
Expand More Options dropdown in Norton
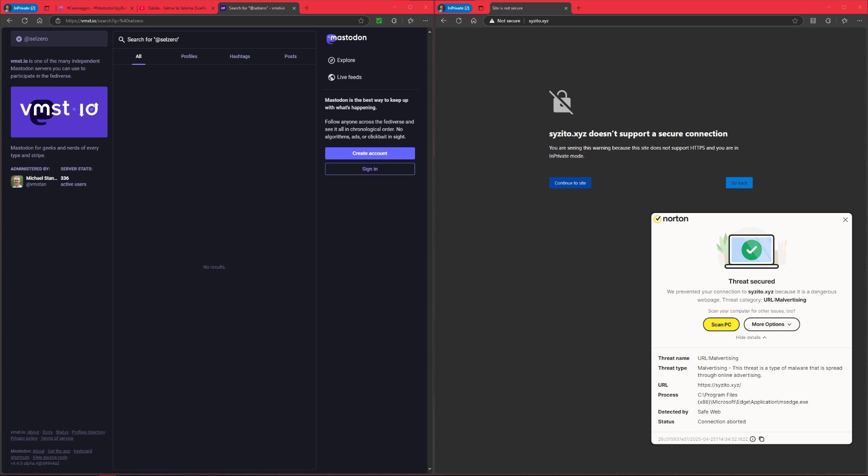click(x=771, y=324)
